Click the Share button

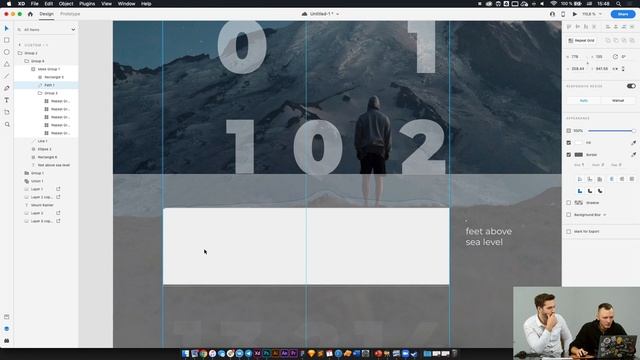pos(623,14)
